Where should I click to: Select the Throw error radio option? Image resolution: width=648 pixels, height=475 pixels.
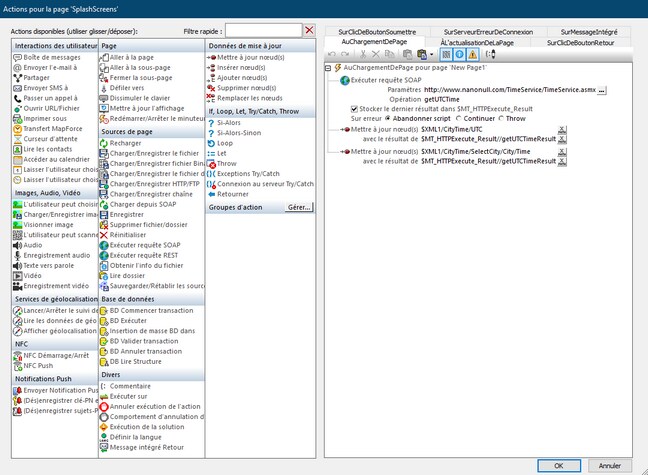pyautogui.click(x=504, y=118)
